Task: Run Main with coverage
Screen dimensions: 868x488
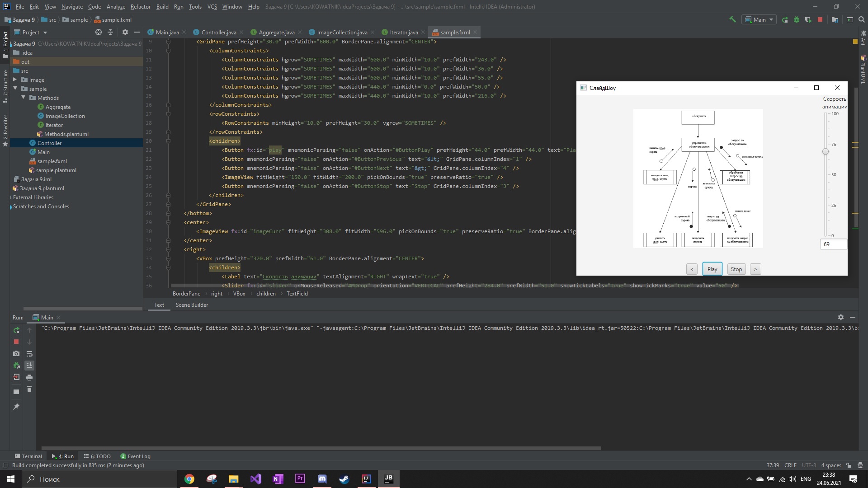Action: (x=808, y=19)
